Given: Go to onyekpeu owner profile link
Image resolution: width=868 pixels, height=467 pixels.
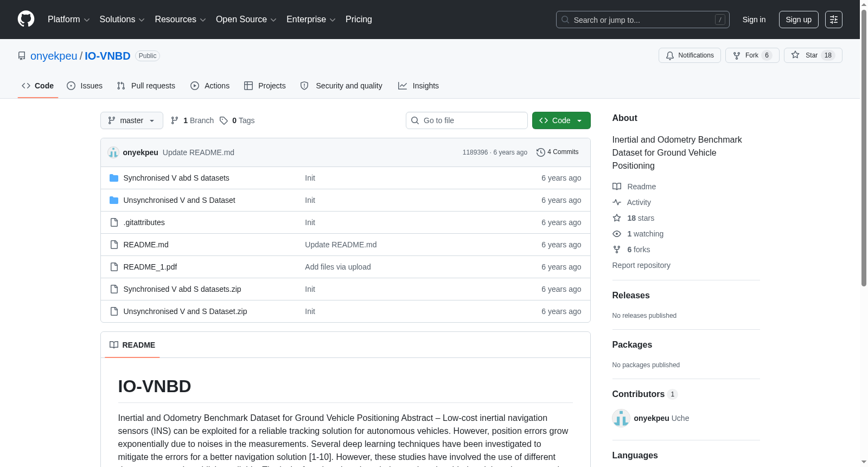Looking at the screenshot, I should 54,56.
